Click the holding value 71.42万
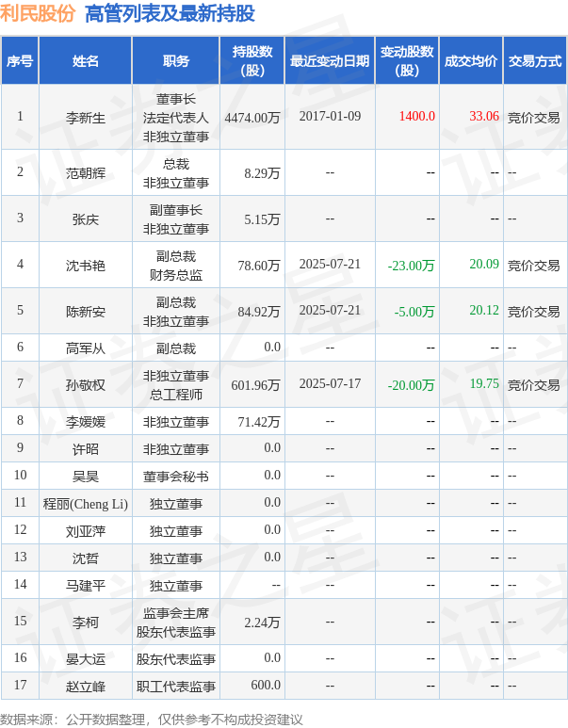Screen dimensions: 568x728 tap(259, 422)
